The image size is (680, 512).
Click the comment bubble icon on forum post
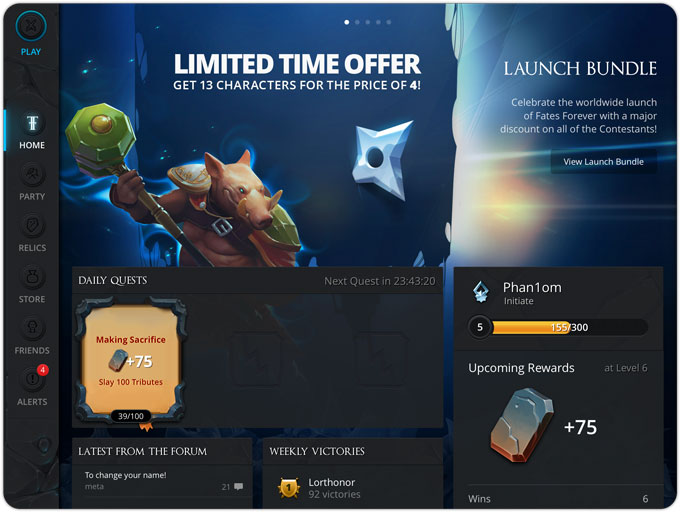click(x=239, y=486)
